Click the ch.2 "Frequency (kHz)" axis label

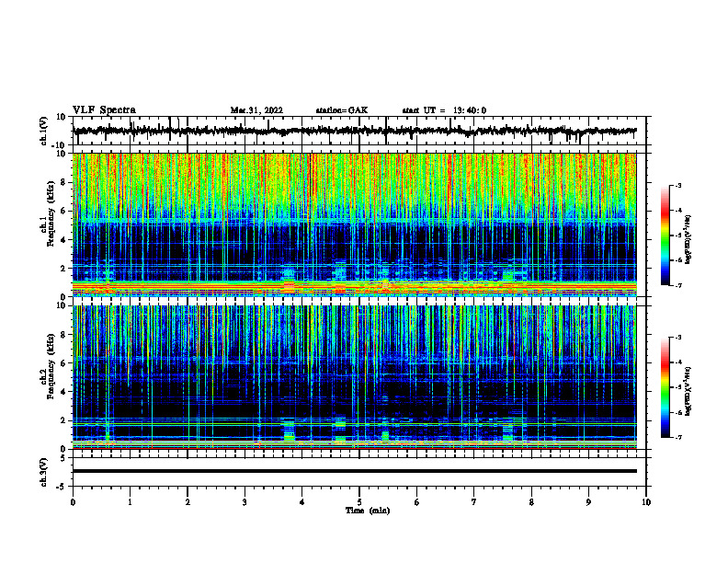(x=51, y=367)
